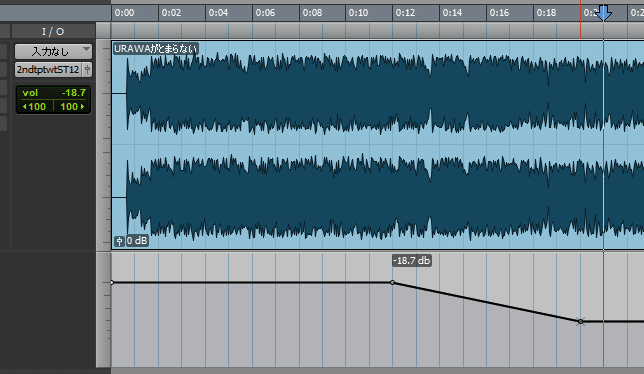Click the lower automation breakpoint ending the fade
The image size is (644, 374).
pos(580,322)
